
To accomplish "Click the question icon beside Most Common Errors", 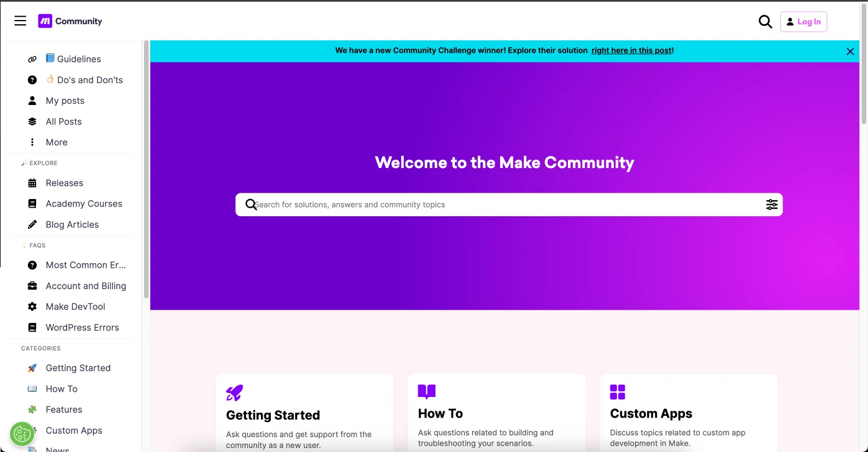I will point(32,265).
